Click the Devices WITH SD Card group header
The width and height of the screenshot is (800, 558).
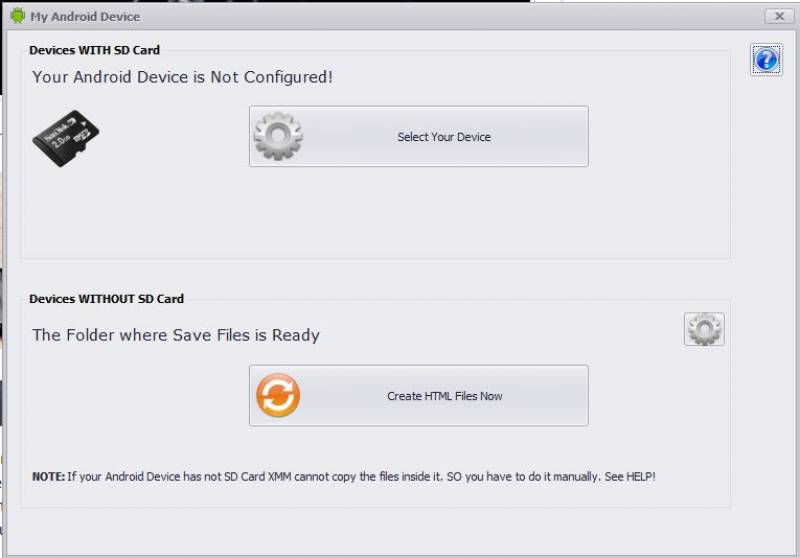94,50
